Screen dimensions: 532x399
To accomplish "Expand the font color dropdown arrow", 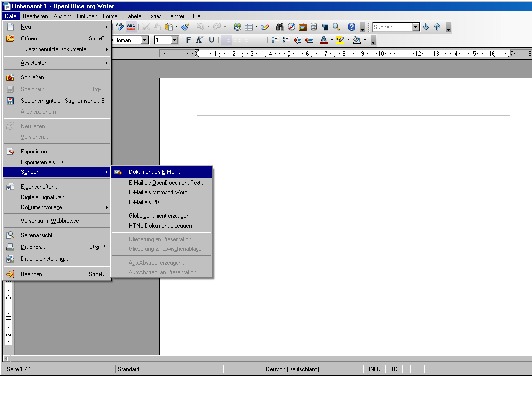I will click(332, 40).
